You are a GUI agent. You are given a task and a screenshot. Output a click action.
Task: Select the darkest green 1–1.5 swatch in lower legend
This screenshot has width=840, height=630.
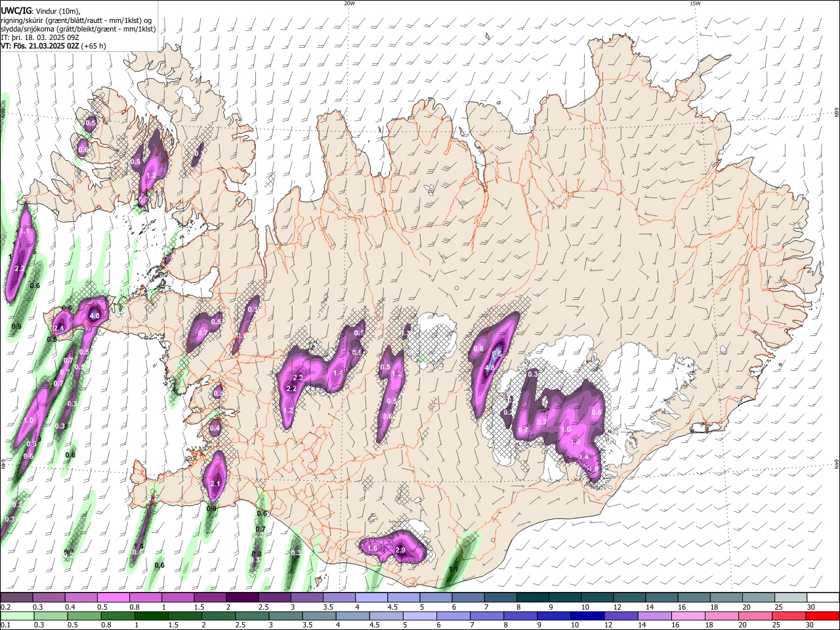pos(152,616)
